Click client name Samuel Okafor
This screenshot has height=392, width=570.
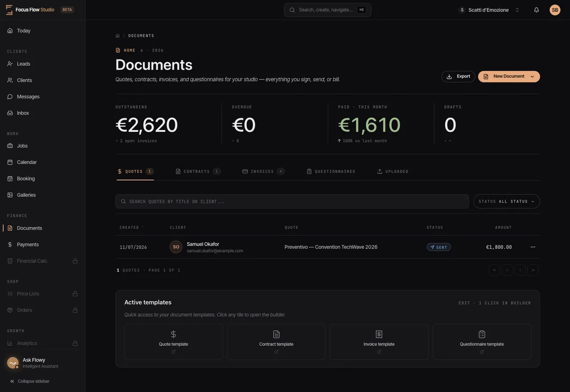(x=203, y=244)
